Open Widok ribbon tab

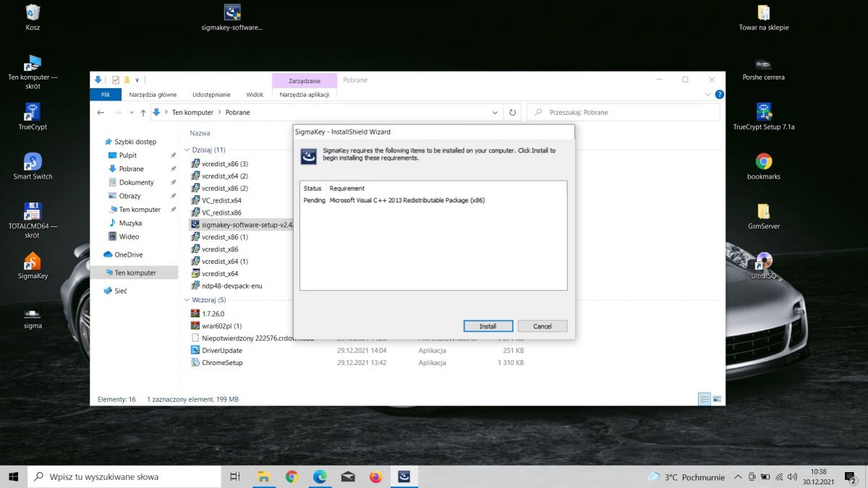point(255,94)
